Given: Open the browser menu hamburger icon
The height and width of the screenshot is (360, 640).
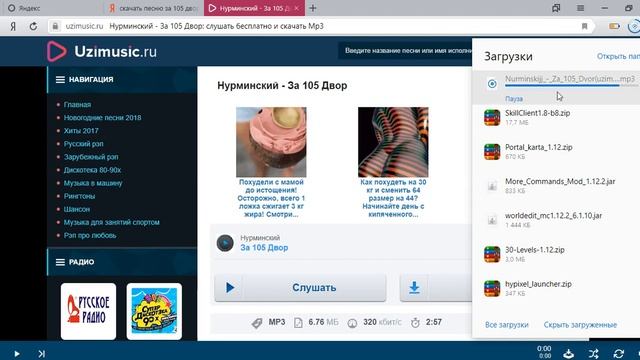Looking at the screenshot, I should pyautogui.click(x=580, y=8).
